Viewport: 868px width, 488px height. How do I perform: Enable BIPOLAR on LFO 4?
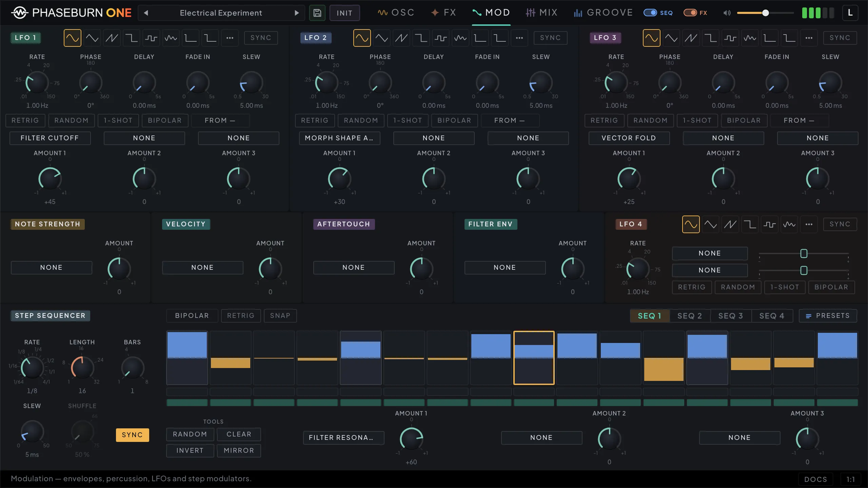pyautogui.click(x=831, y=287)
